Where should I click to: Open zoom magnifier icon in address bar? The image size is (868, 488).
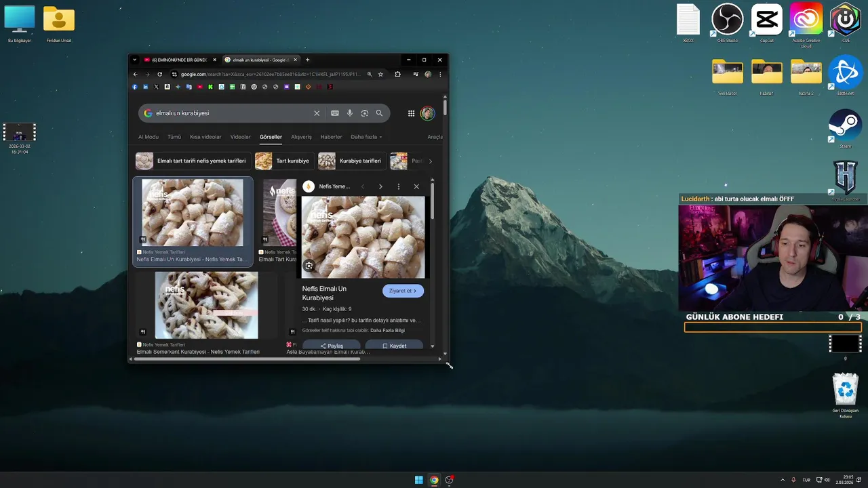pyautogui.click(x=369, y=74)
